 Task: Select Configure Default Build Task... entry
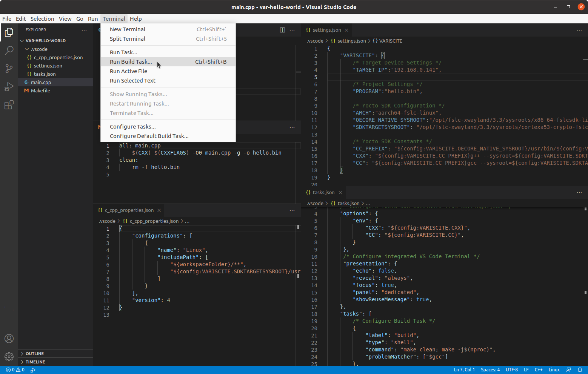pos(168,136)
